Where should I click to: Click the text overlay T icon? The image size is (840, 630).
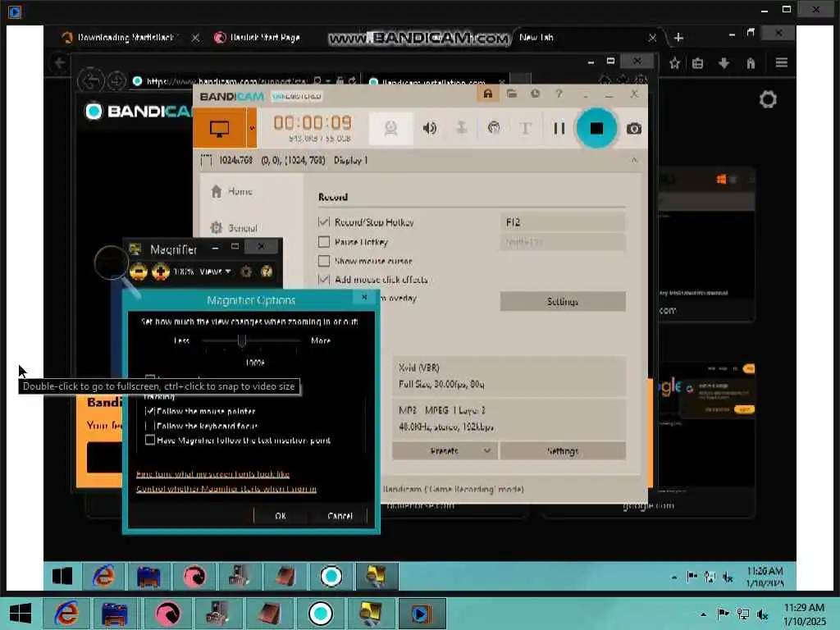(x=526, y=128)
